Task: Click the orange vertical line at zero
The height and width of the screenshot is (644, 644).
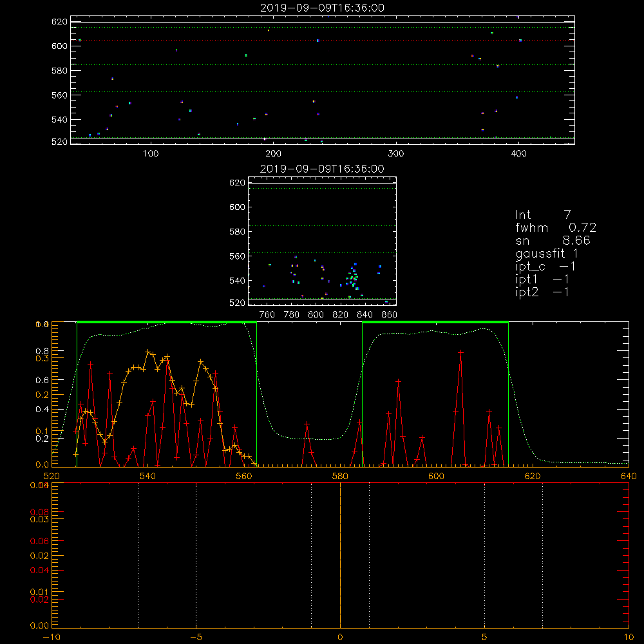Action: pyautogui.click(x=340, y=555)
